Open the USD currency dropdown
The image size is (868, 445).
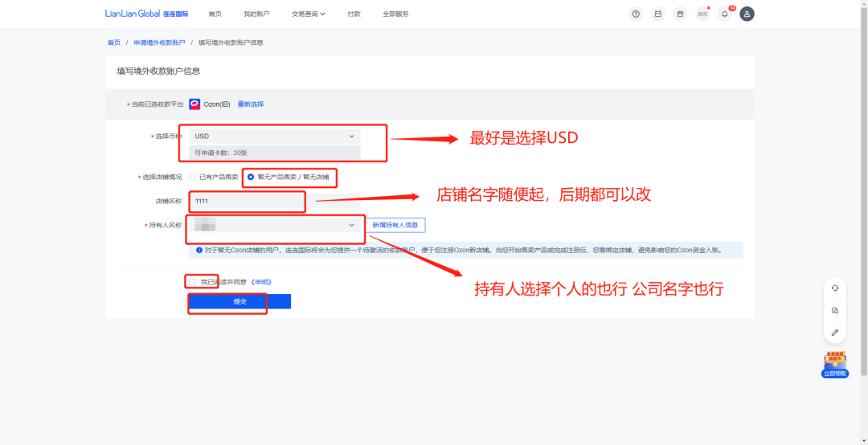point(275,137)
